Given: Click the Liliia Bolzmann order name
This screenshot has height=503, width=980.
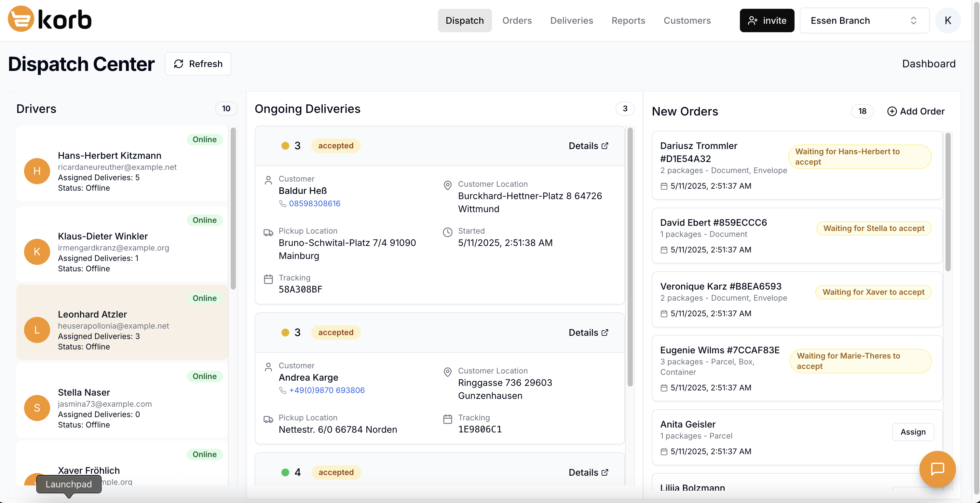Looking at the screenshot, I should 692,488.
